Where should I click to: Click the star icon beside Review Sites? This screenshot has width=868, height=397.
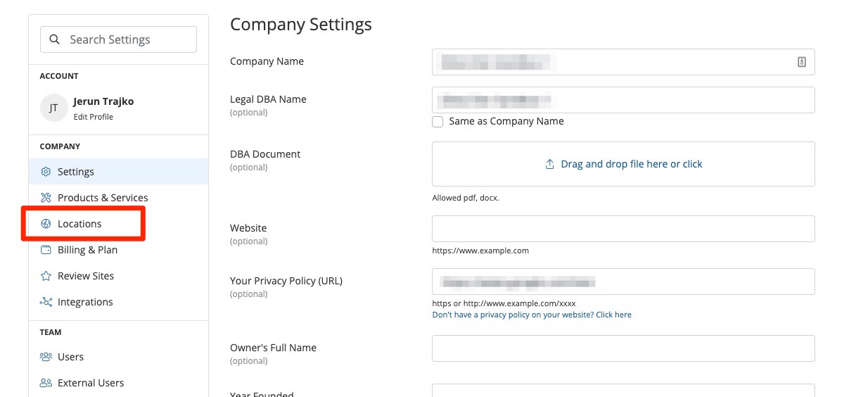point(46,276)
